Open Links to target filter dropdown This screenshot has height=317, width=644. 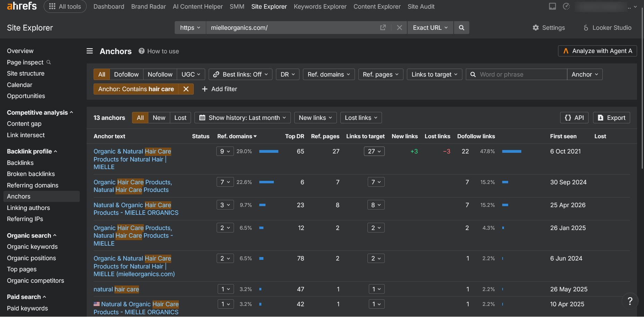435,74
